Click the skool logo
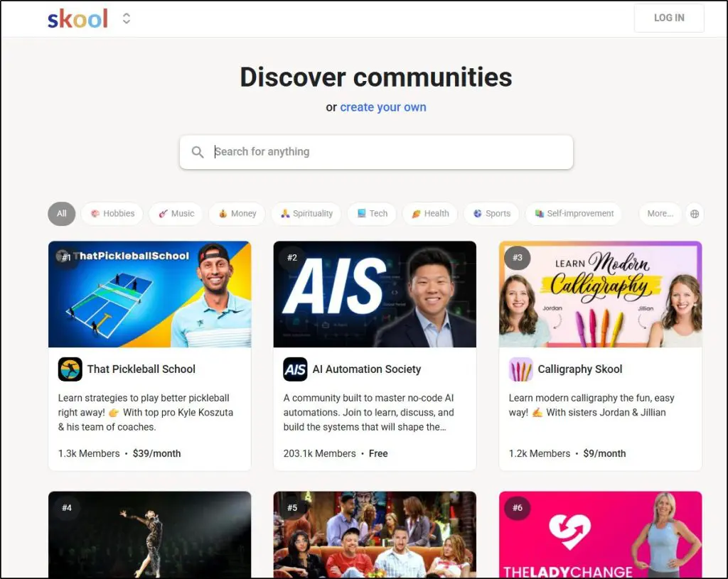The image size is (728, 579). click(77, 19)
